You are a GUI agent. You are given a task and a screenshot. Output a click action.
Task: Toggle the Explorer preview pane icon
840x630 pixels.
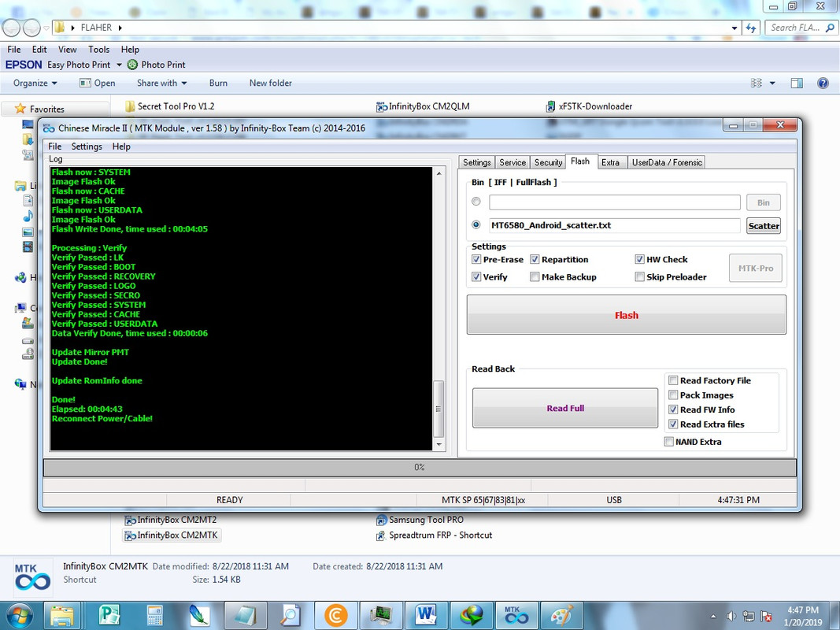(x=797, y=83)
